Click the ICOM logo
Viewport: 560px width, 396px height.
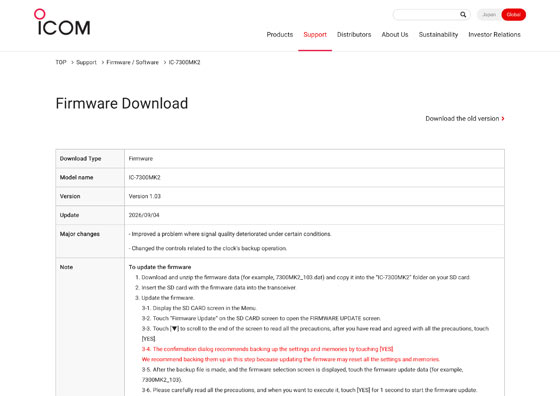click(62, 22)
